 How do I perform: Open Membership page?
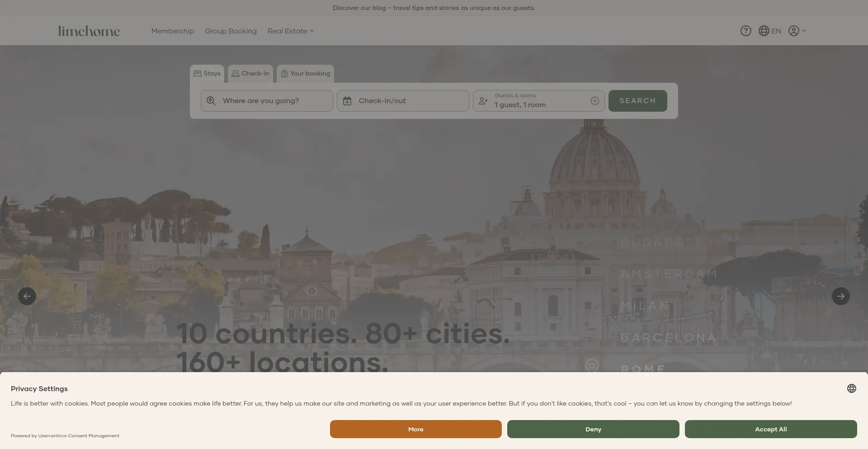173,31
